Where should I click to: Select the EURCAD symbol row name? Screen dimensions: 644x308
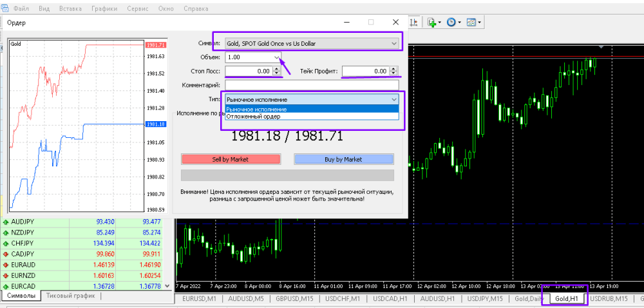pos(23,286)
